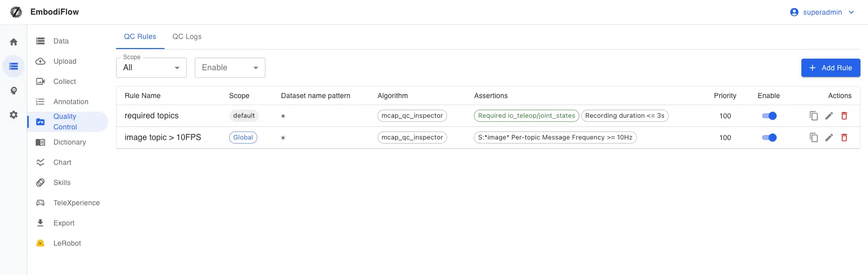Click the Add Rule button
Screen dimensions: 868x275
[x=830, y=68]
